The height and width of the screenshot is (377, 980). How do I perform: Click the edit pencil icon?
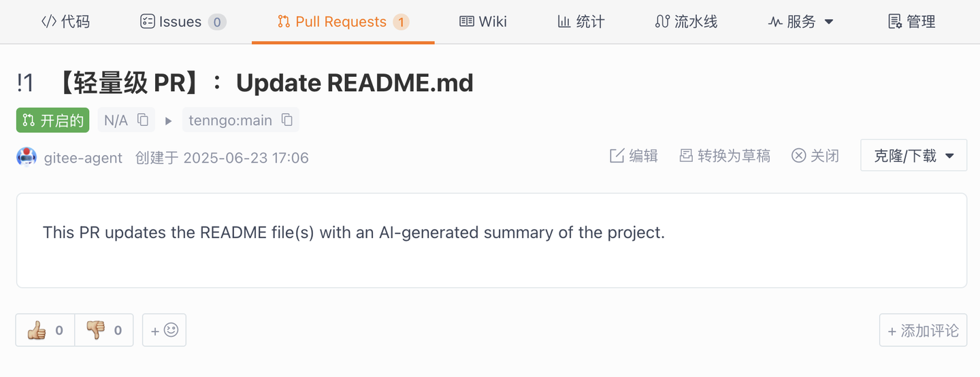pos(617,157)
